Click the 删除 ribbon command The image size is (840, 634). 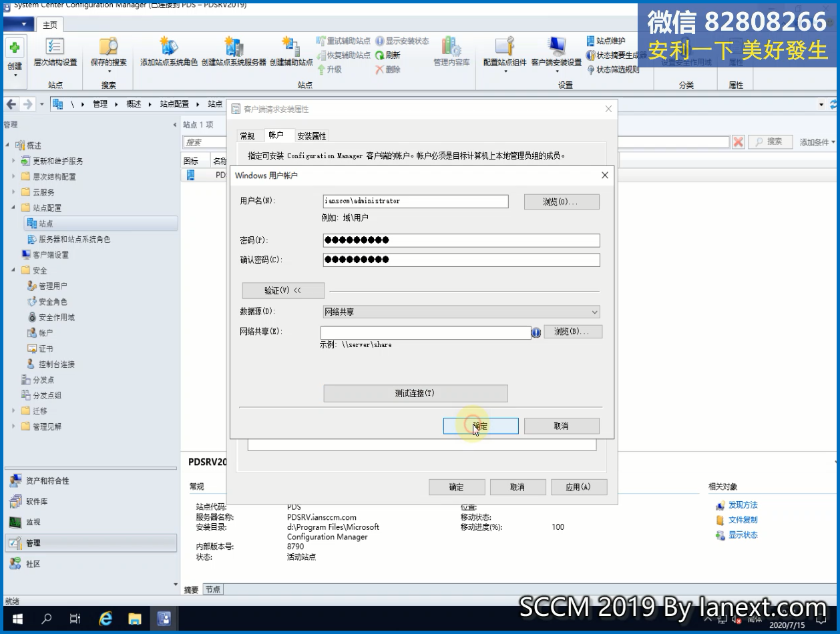pyautogui.click(x=388, y=69)
